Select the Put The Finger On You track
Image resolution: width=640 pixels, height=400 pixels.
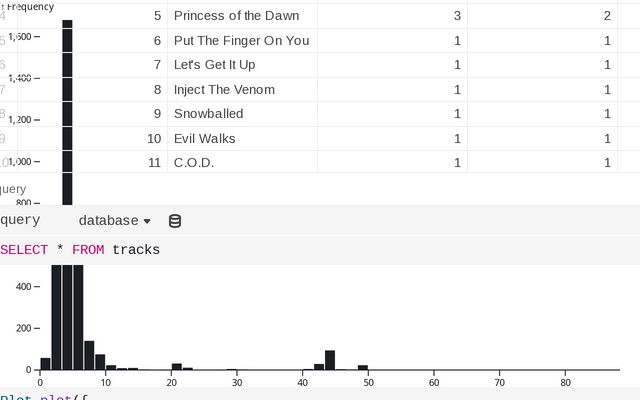pyautogui.click(x=241, y=41)
